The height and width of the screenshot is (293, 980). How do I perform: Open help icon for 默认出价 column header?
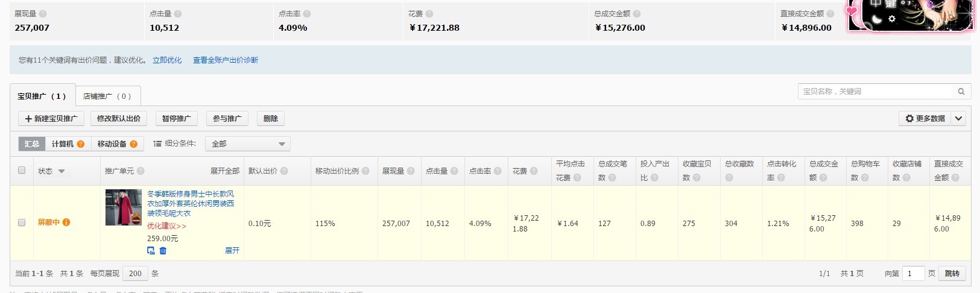tap(284, 171)
